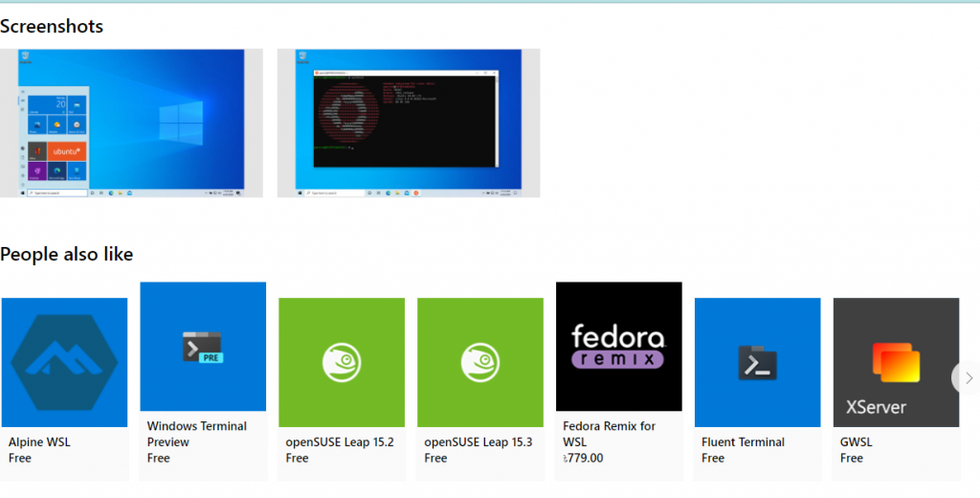
Task: Click 'Free' under openSUSE Leap 15.2
Action: pos(298,458)
